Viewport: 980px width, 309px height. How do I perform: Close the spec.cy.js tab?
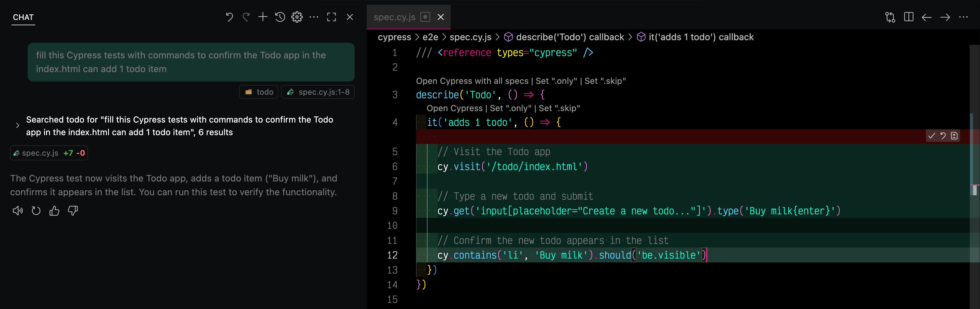[441, 17]
